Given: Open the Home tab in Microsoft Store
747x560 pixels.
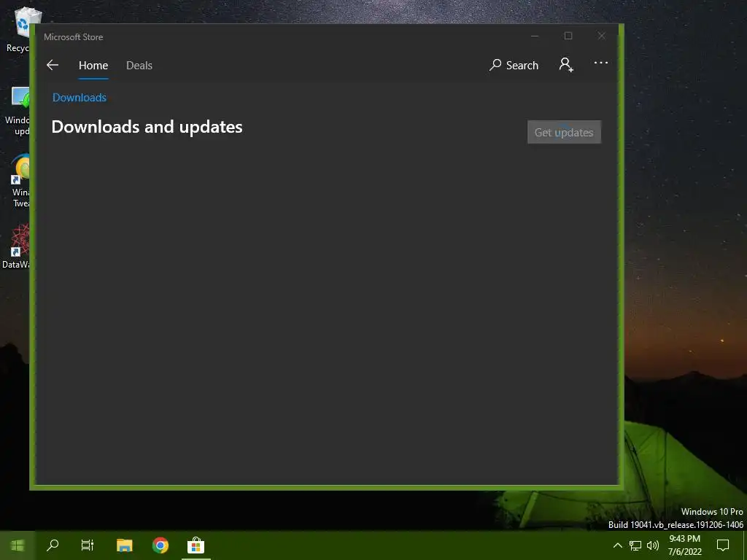Looking at the screenshot, I should (x=93, y=66).
